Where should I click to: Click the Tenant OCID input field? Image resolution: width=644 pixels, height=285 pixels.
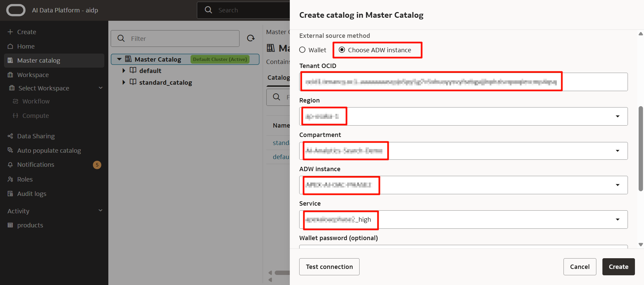coord(463,82)
